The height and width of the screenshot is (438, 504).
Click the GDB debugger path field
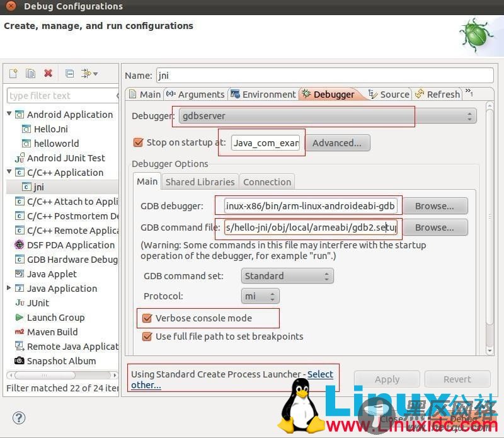click(x=311, y=206)
